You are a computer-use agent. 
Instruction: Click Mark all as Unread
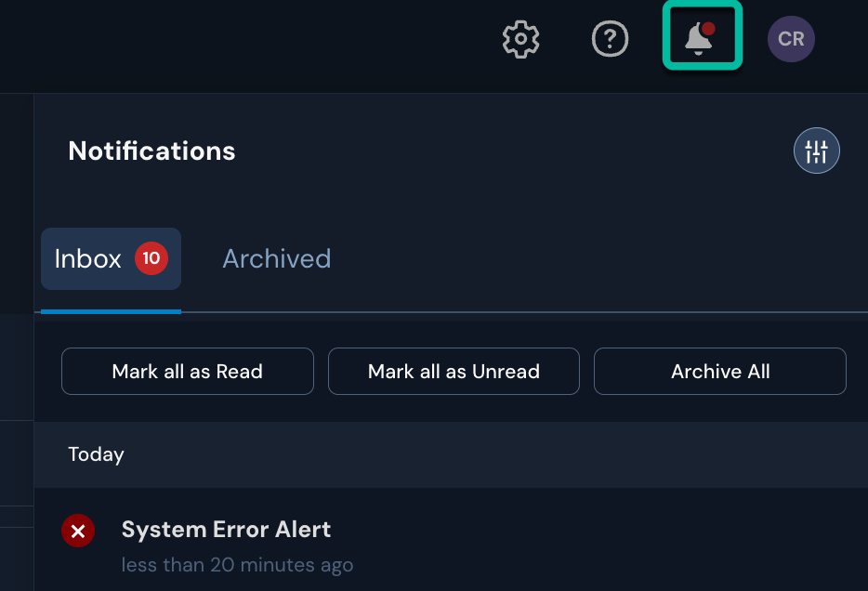454,371
